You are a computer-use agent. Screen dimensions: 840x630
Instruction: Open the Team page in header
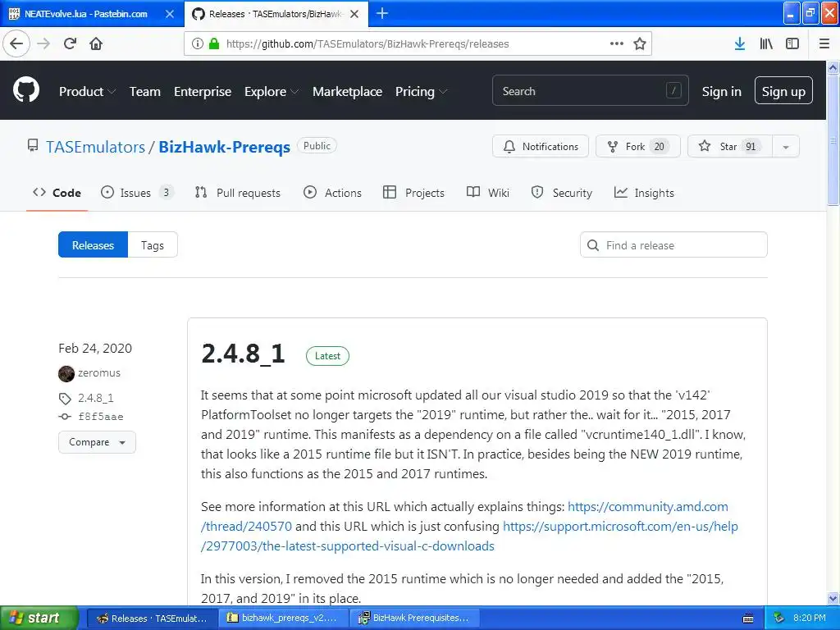(144, 92)
